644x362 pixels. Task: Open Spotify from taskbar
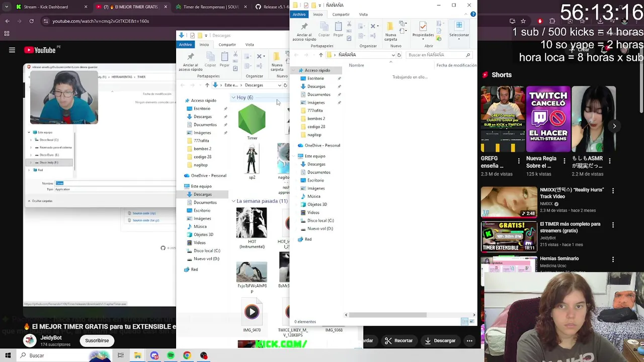point(171,355)
